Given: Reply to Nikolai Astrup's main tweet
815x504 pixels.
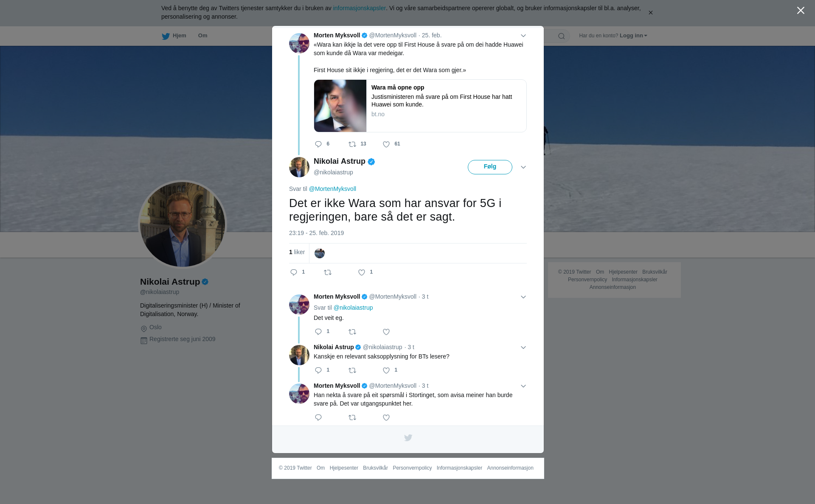Looking at the screenshot, I should [294, 272].
